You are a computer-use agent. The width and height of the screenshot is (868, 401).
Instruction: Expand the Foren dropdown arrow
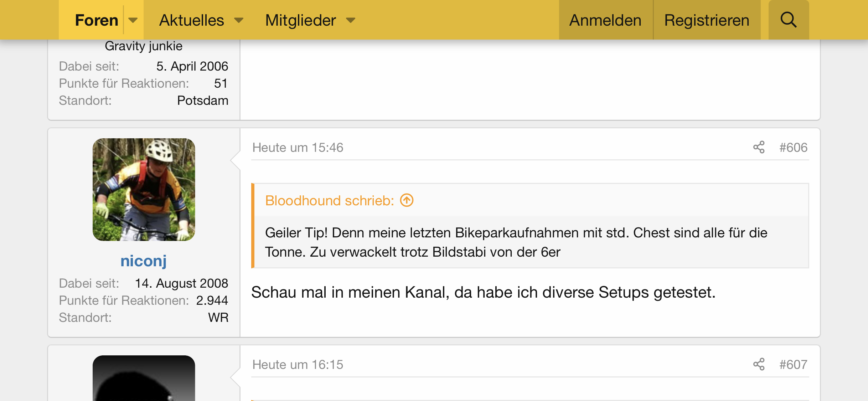[x=133, y=20]
